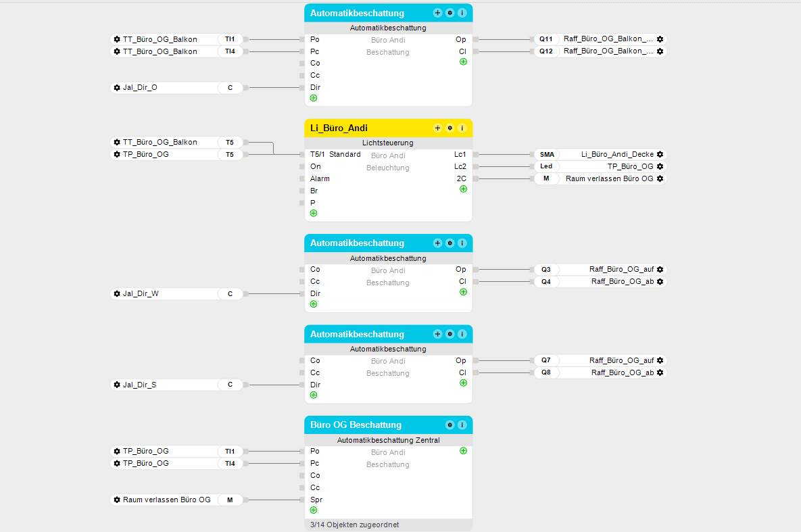The image size is (801, 532).
Task: Click the SMA output badge
Action: click(546, 154)
